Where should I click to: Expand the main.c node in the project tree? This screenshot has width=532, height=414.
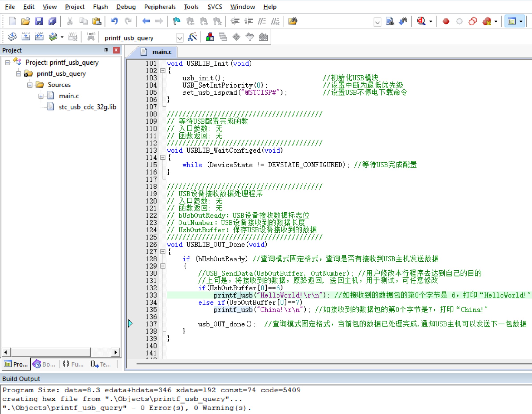coord(41,96)
